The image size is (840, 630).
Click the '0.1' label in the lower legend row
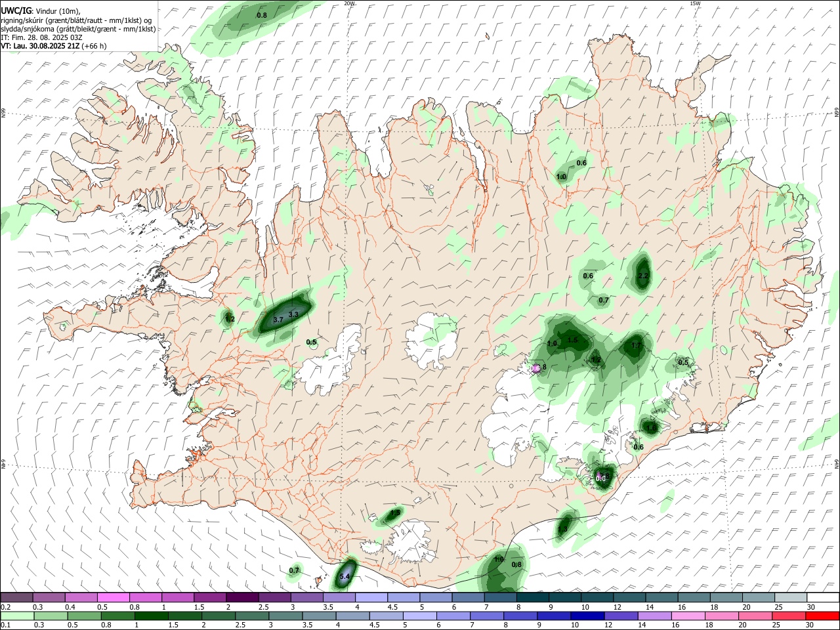[x=5, y=625]
